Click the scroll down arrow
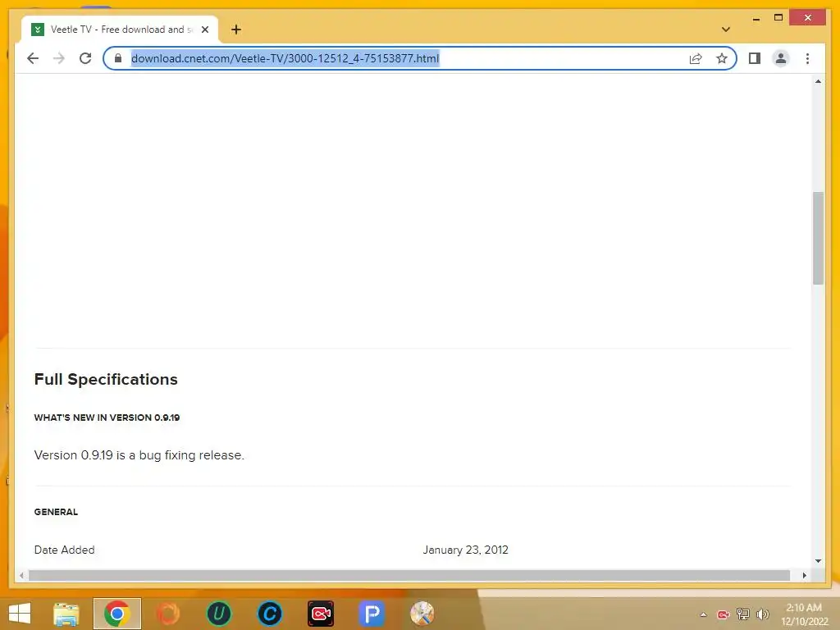The width and height of the screenshot is (840, 630). tap(818, 561)
